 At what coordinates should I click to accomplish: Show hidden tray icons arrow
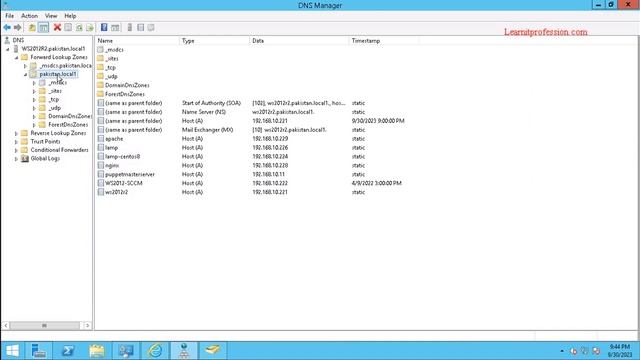click(562, 351)
